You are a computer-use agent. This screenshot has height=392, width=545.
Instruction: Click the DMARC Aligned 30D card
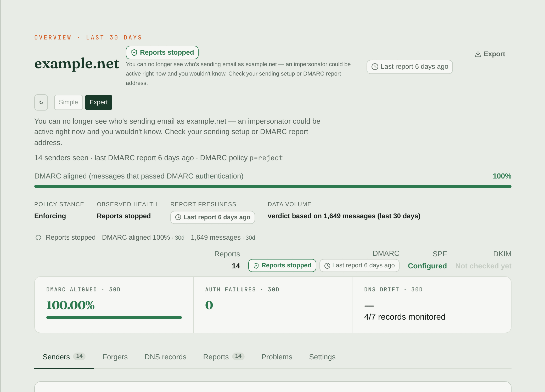[x=114, y=305]
